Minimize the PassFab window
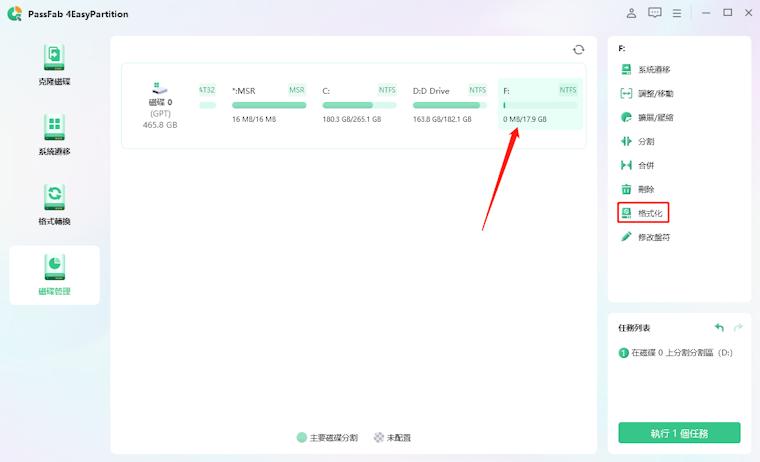 click(x=706, y=13)
